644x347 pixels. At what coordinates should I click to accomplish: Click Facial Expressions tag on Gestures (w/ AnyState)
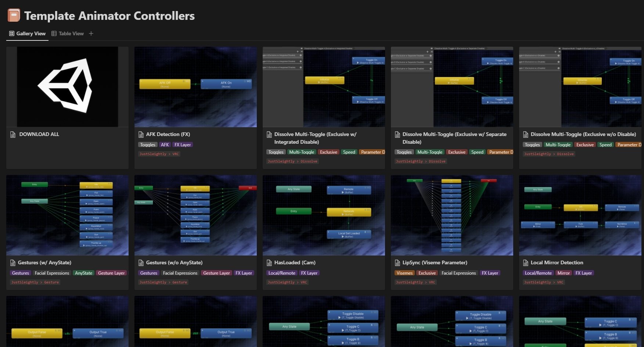[x=52, y=273]
